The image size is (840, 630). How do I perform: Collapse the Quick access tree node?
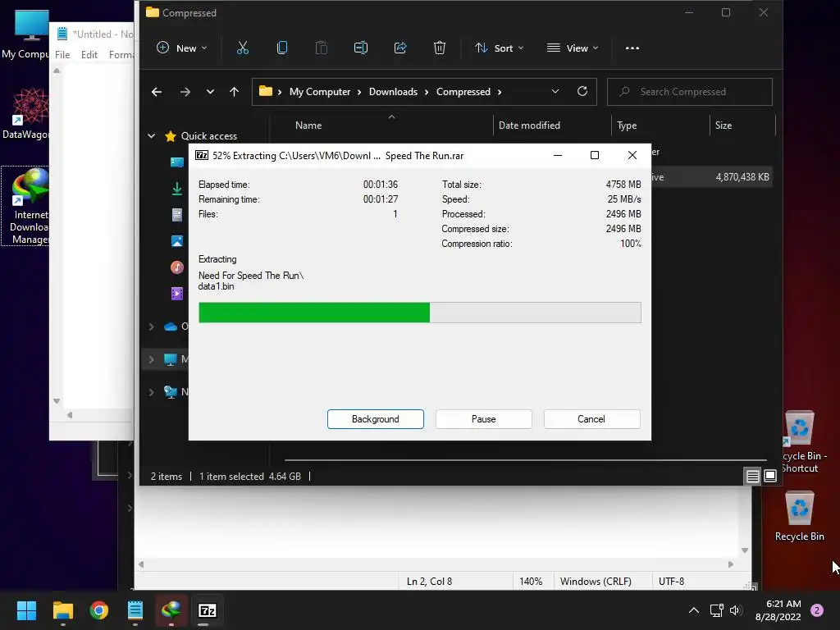pos(152,136)
